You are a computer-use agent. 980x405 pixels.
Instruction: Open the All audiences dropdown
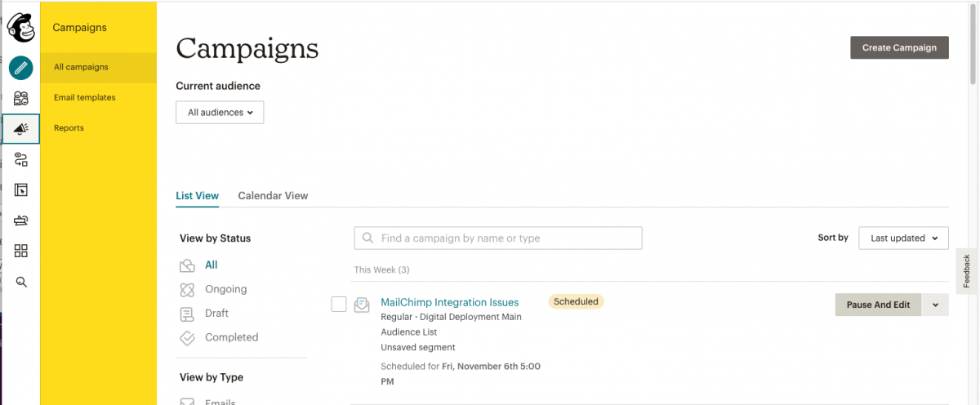click(x=220, y=113)
